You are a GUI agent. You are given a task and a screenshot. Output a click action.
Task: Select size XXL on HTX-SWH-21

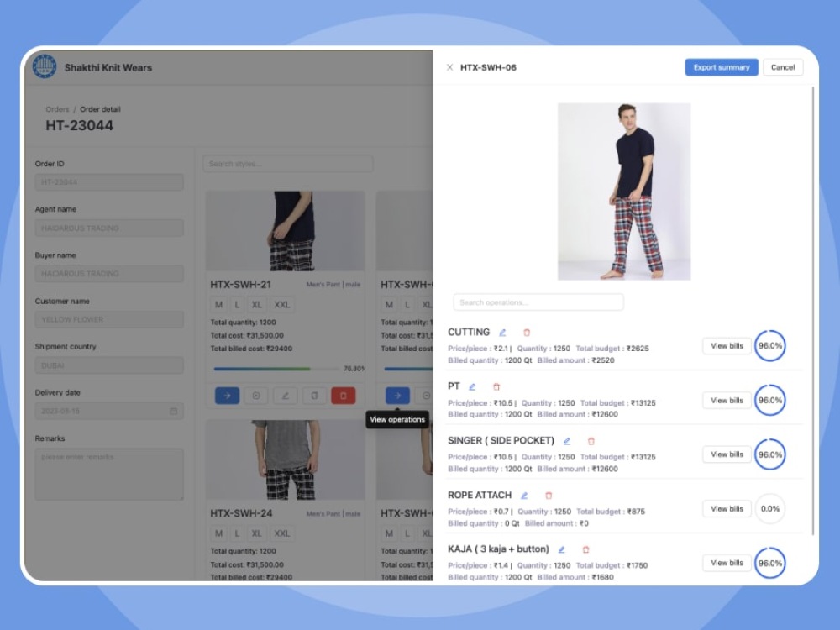pos(281,305)
